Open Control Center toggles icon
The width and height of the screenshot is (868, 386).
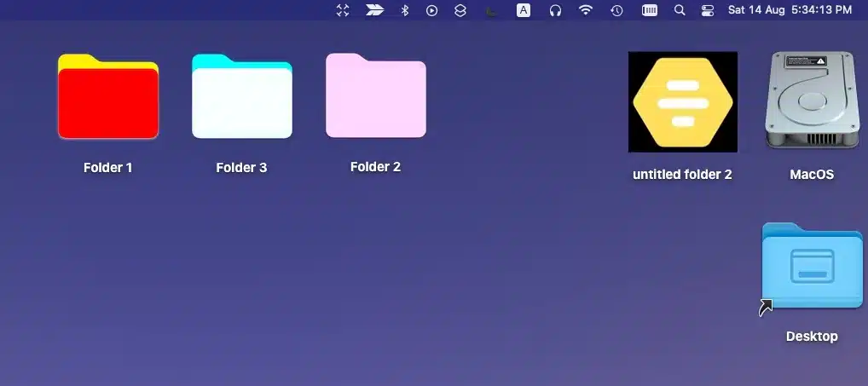(708, 10)
